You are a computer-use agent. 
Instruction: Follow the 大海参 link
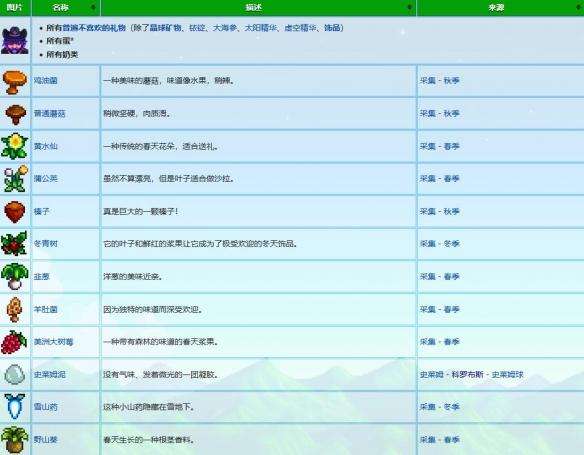pos(225,28)
